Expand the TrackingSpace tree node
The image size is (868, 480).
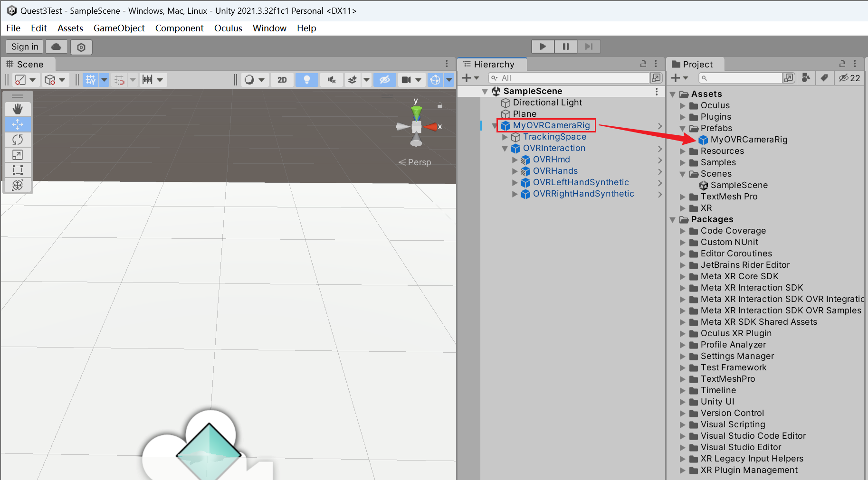505,137
